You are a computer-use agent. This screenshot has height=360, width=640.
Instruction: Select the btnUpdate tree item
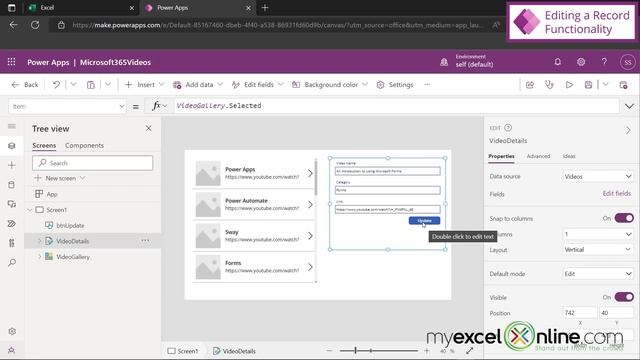coord(70,225)
